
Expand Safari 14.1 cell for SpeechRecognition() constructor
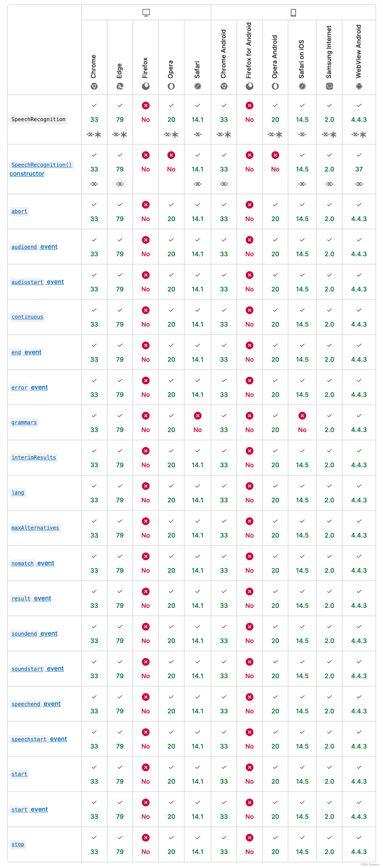pyautogui.click(x=198, y=169)
